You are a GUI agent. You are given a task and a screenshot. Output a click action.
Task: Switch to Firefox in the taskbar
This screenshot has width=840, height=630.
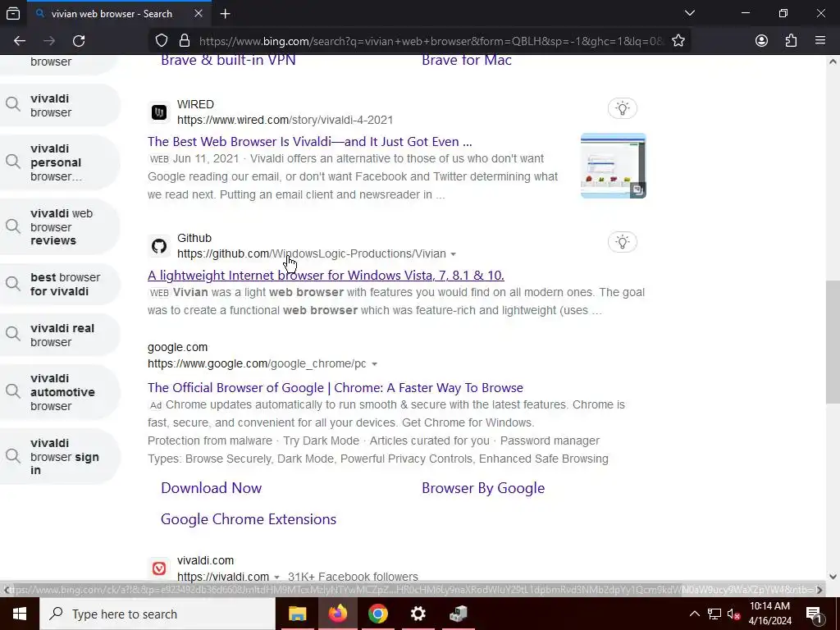pyautogui.click(x=337, y=614)
